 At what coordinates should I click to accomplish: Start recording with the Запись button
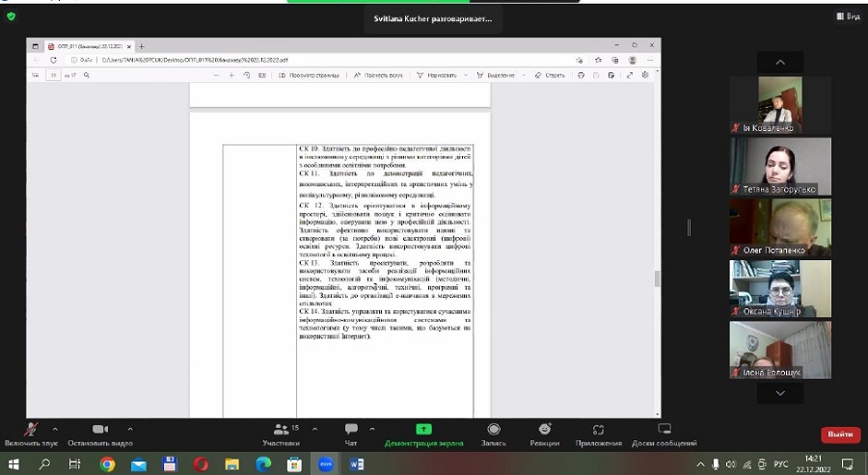[494, 433]
